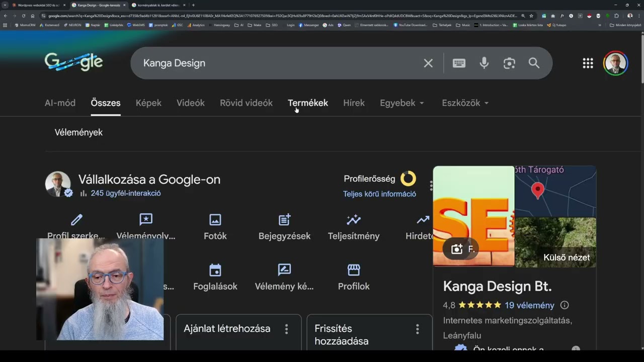Open the browser home button
This screenshot has height=362, width=644.
[33, 16]
